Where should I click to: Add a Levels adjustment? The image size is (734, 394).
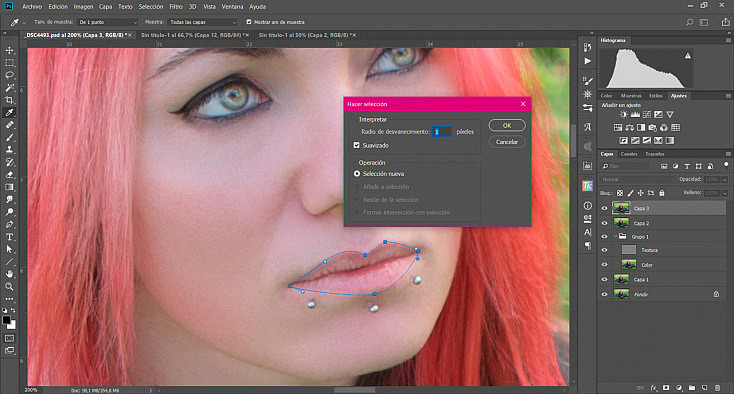(635, 114)
